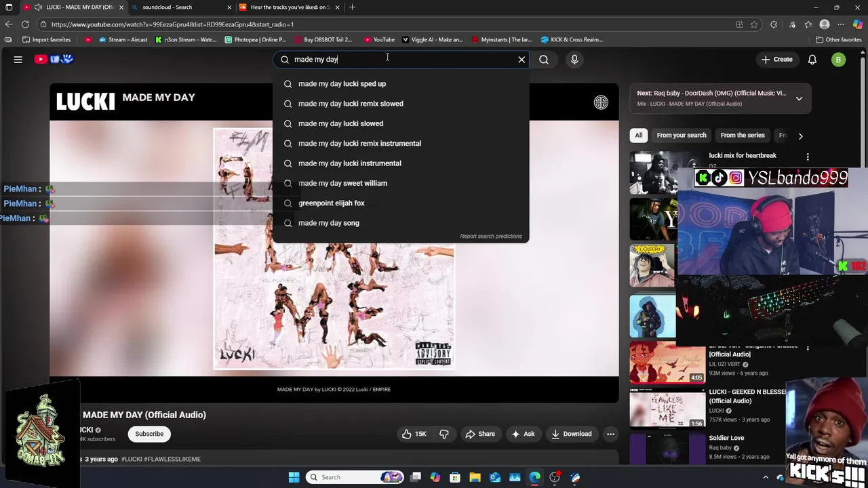
Task: Clear the search box with the X
Action: 521,60
